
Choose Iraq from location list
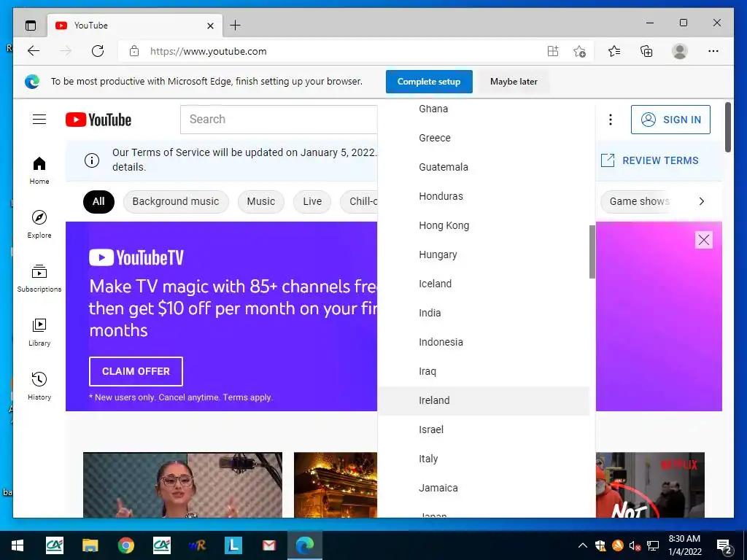click(484, 371)
